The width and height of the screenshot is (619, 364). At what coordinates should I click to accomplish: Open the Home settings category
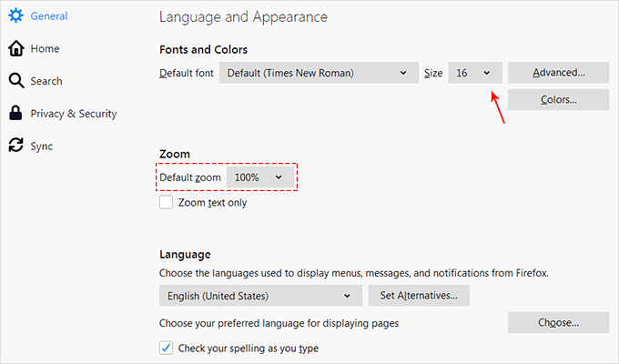pyautogui.click(x=45, y=48)
